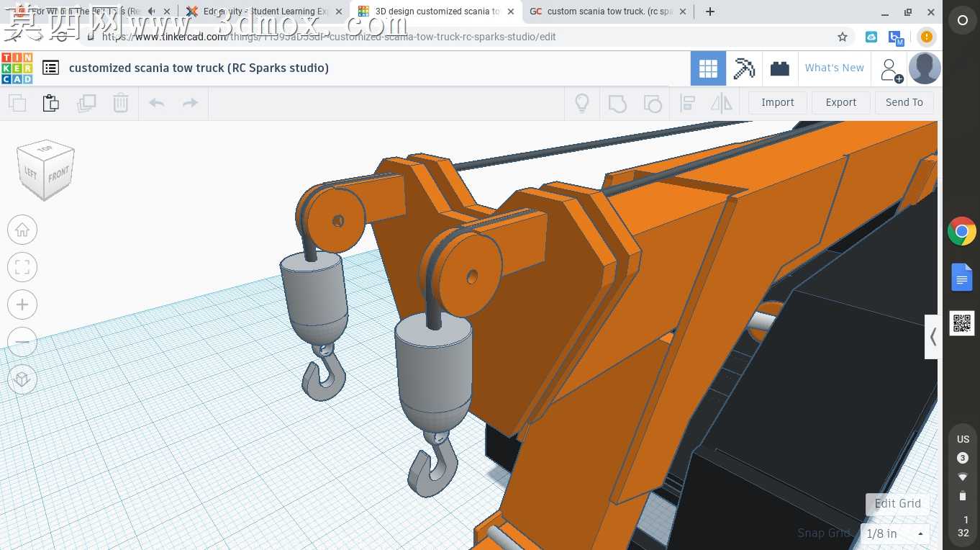Click the view cube FRONT face
The width and height of the screenshot is (980, 550).
click(59, 174)
